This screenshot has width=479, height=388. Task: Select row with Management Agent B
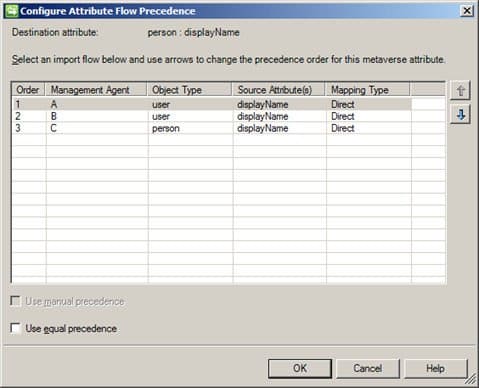[x=212, y=116]
